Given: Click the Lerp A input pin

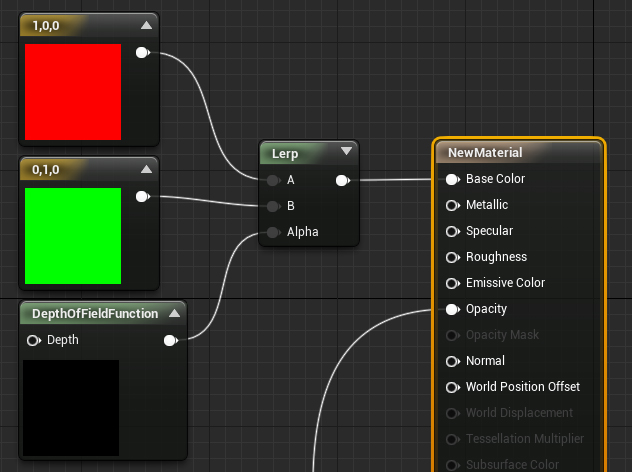Looking at the screenshot, I should tap(274, 180).
